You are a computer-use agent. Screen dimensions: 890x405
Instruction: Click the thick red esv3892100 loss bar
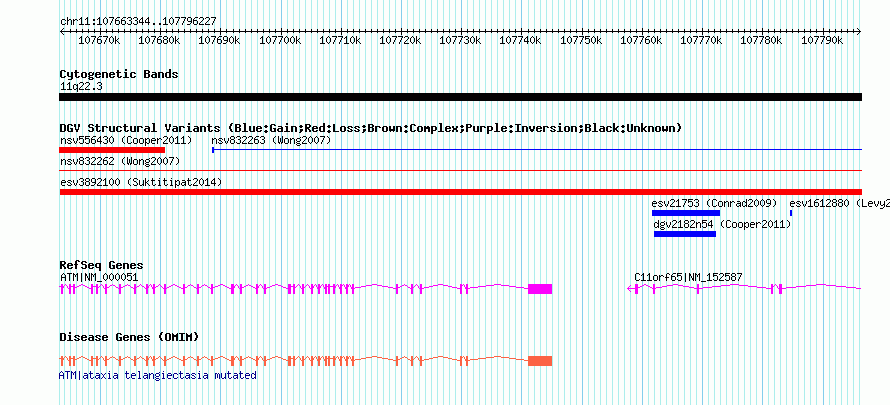coord(460,192)
